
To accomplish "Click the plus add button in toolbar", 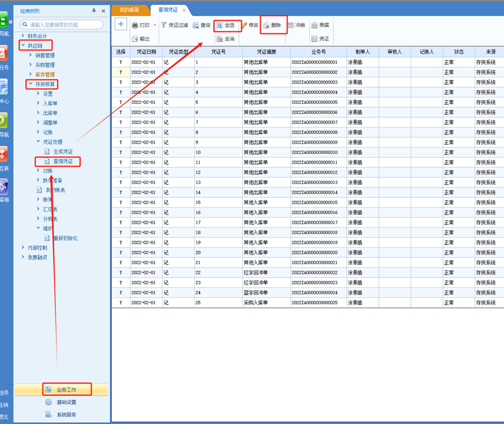I will 121,24.
